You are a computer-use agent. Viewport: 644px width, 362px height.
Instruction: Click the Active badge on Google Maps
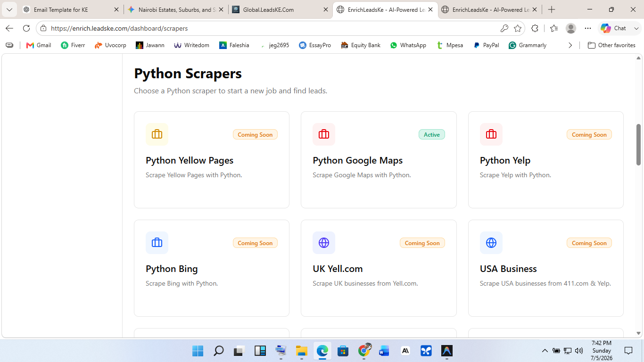(431, 135)
